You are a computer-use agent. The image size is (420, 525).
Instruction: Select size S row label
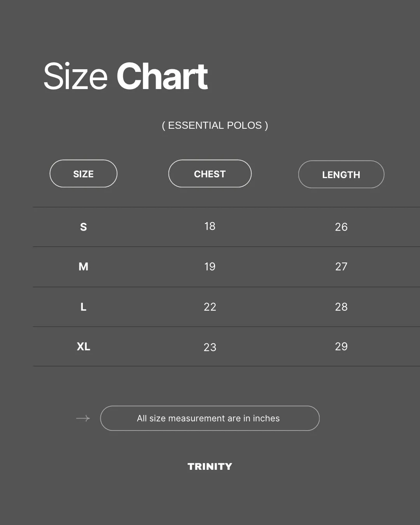click(83, 227)
